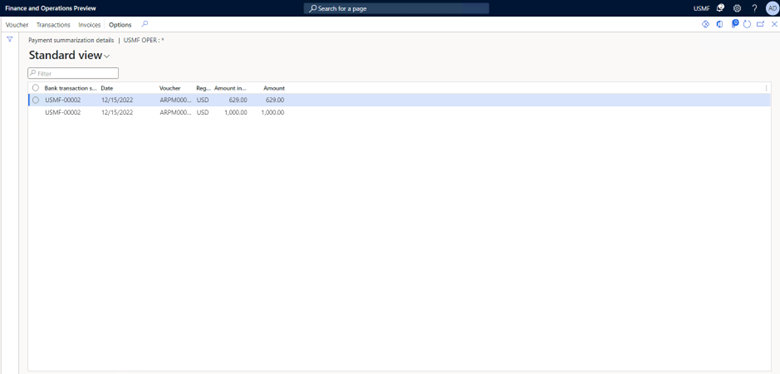The image size is (780, 374).
Task: Select USMF-00002 in the 629.00 row
Action: 63,100
